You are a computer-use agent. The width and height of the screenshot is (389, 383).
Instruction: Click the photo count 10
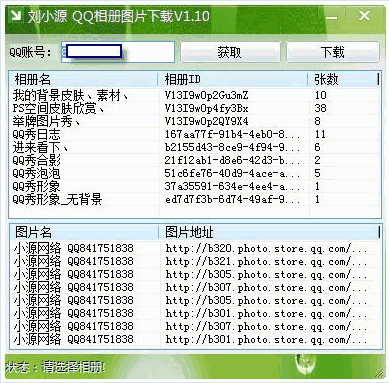coord(320,95)
